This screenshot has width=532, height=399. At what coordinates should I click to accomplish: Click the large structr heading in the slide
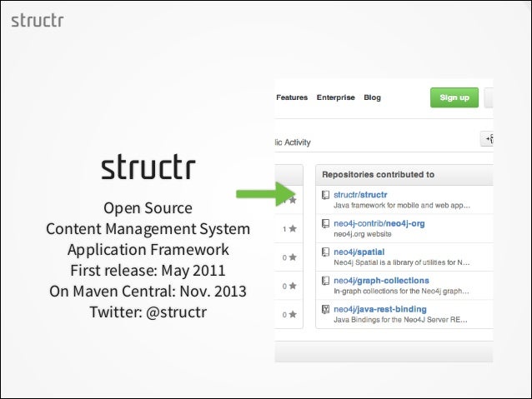[x=148, y=167]
